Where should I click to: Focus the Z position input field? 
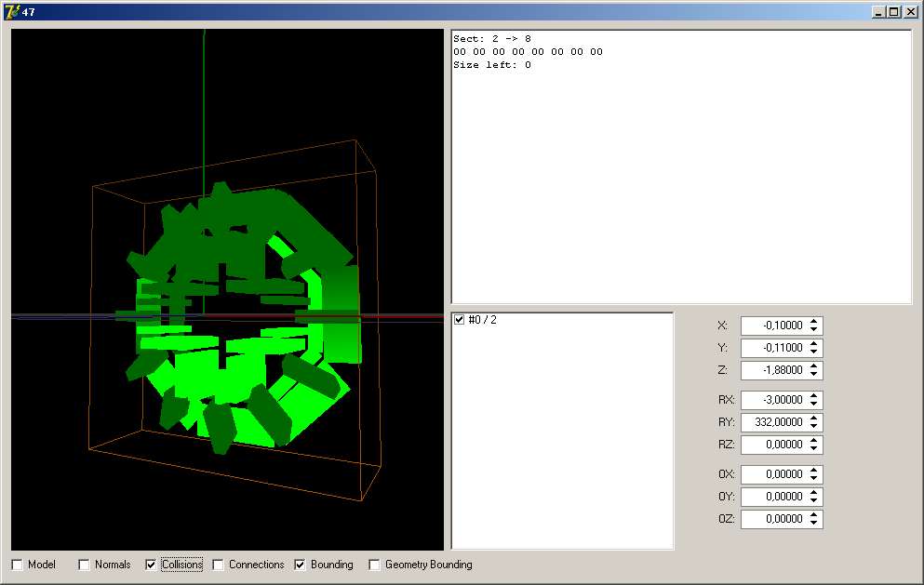(x=772, y=370)
